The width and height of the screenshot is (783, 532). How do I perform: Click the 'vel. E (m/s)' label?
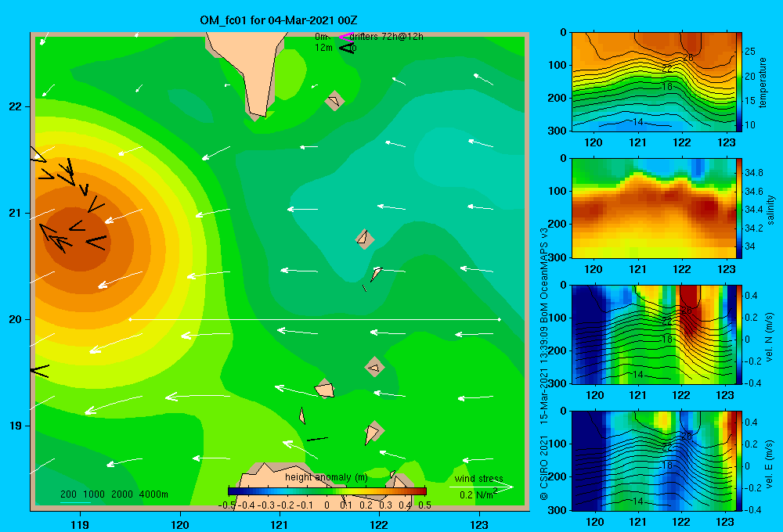769,463
